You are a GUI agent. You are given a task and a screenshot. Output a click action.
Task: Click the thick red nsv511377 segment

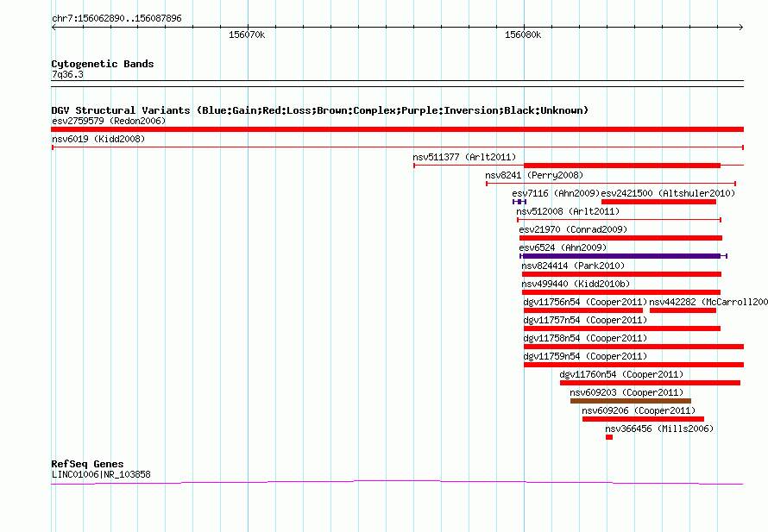pos(622,166)
